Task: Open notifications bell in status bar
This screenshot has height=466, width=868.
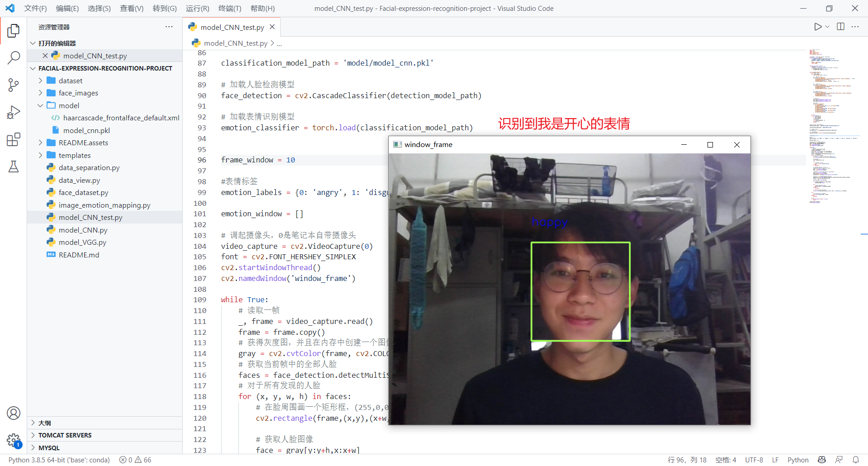Action: [x=855, y=460]
